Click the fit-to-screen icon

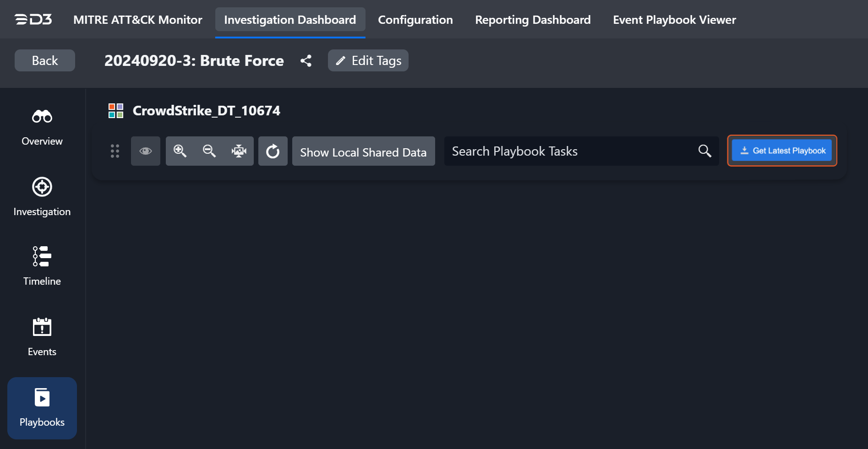tap(239, 151)
